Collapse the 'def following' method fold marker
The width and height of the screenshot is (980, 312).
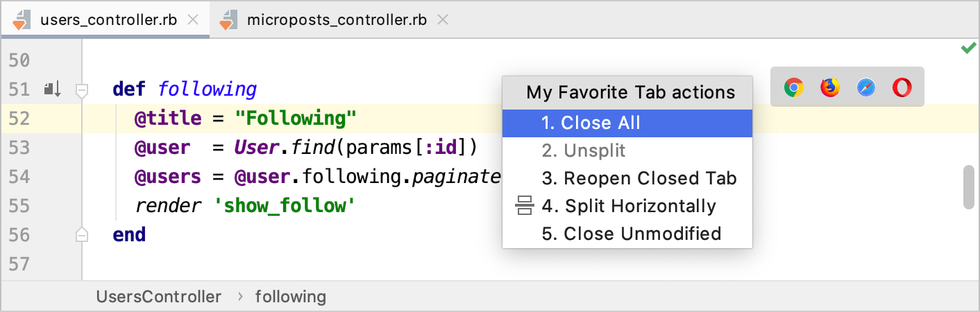pyautogui.click(x=82, y=89)
